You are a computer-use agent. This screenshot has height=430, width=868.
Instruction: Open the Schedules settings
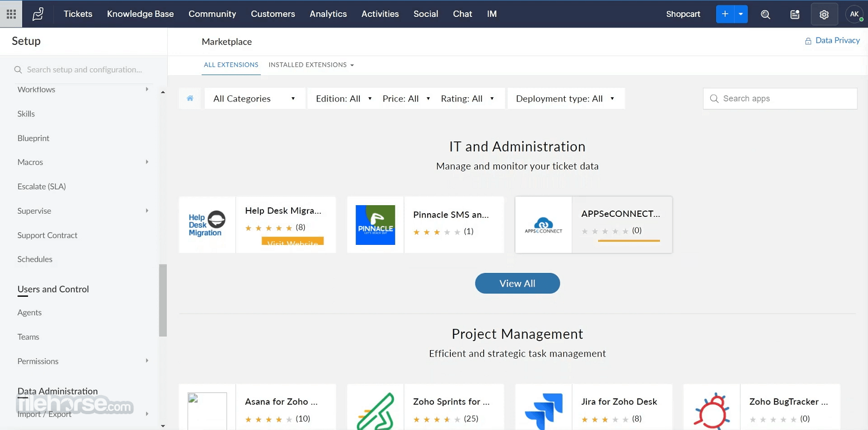35,259
